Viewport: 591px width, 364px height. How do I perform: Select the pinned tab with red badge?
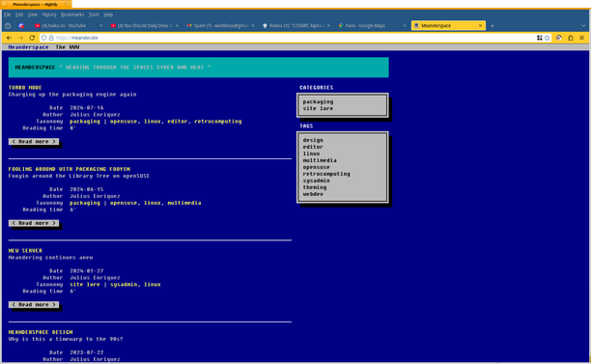click(21, 26)
